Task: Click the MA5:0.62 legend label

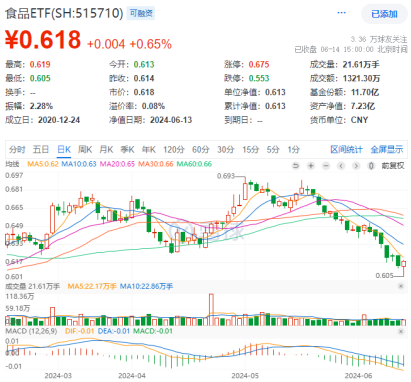Action: (43, 164)
